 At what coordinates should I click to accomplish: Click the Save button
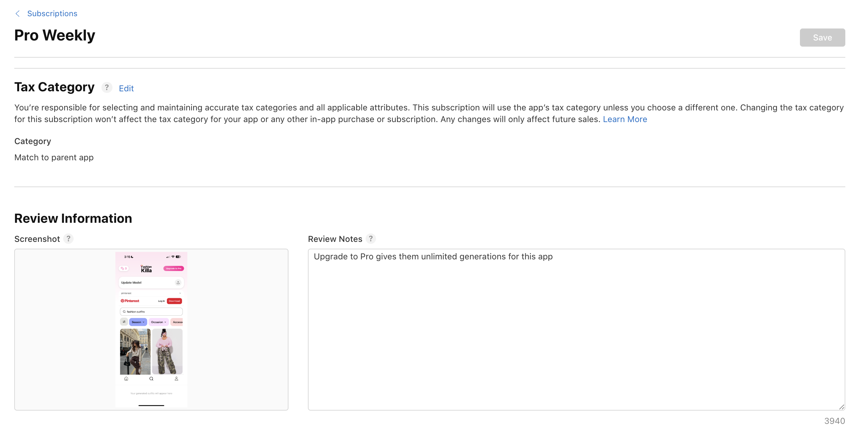pos(822,37)
